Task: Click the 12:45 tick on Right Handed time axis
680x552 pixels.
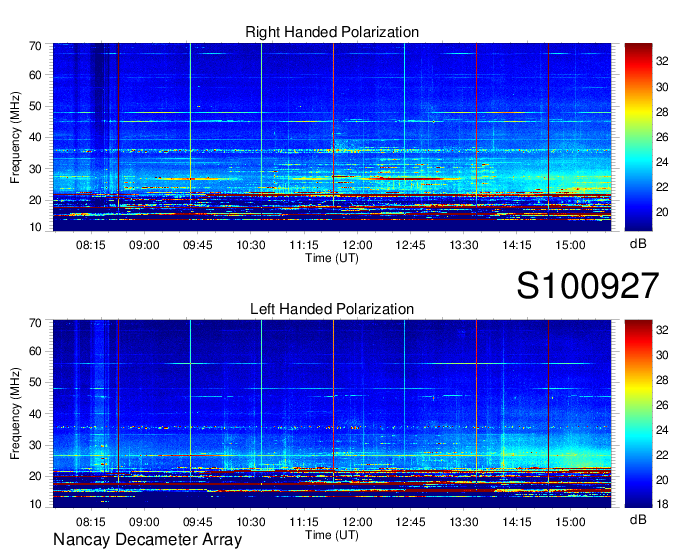Action: (410, 245)
